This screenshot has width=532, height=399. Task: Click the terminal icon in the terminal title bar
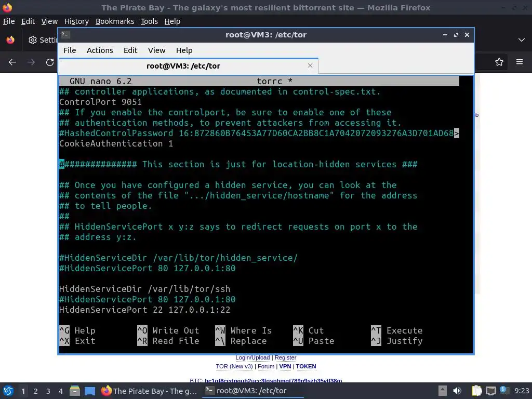[65, 35]
